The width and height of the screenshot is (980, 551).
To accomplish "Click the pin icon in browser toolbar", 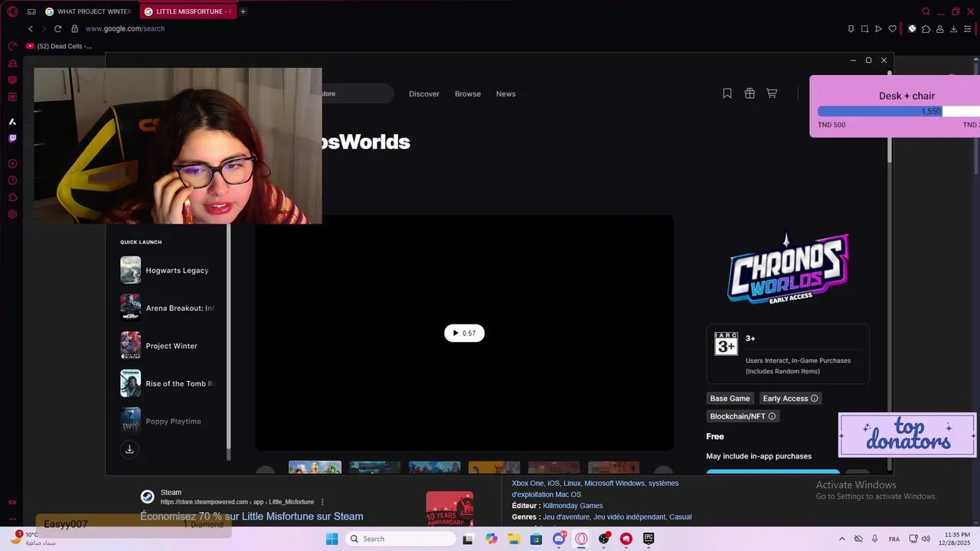I will [851, 29].
